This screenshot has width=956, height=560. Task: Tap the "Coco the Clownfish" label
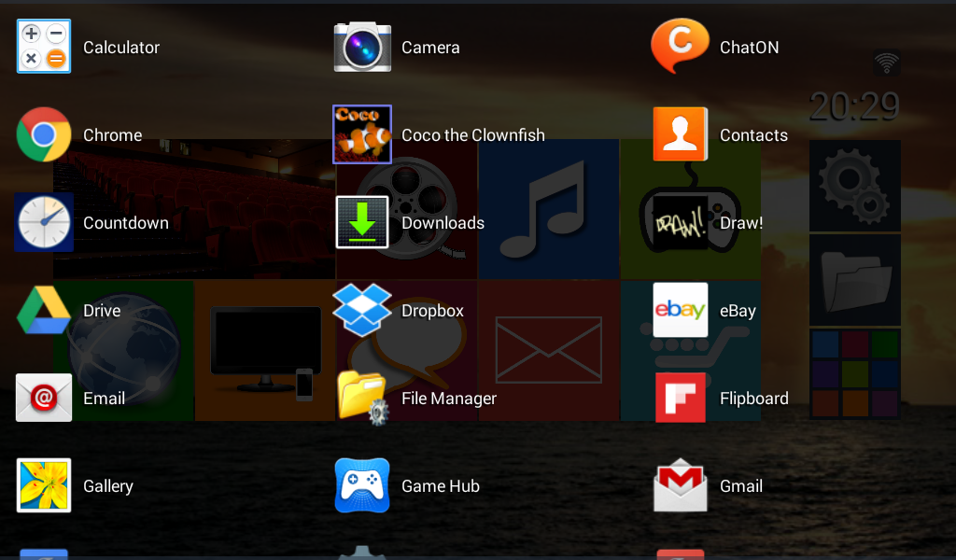pyautogui.click(x=473, y=135)
